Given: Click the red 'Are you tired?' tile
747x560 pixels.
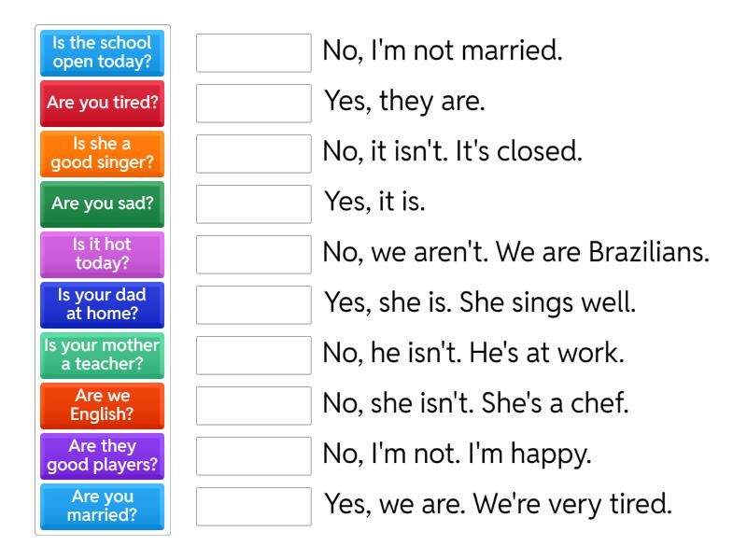Looking at the screenshot, I should tap(103, 104).
